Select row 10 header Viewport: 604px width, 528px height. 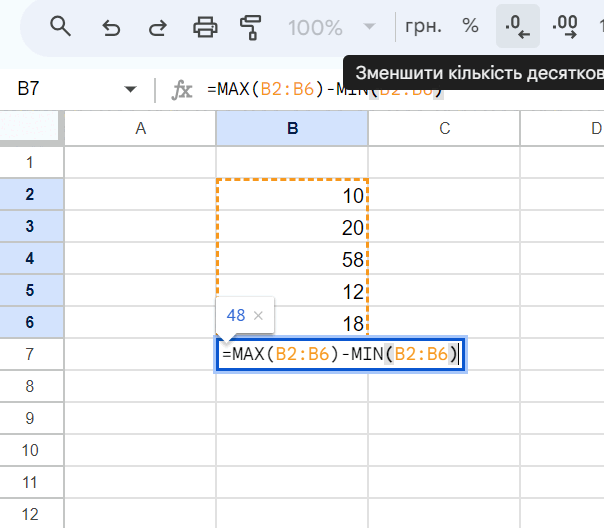pyautogui.click(x=32, y=450)
